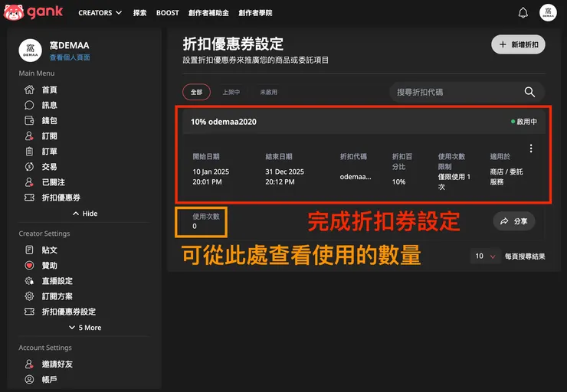Expand the CREATORS dropdown in the header
The image size is (567, 392).
100,13
